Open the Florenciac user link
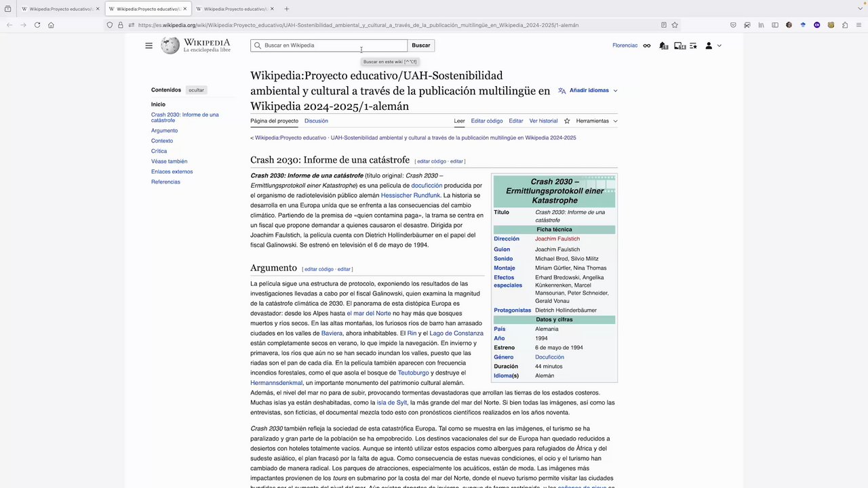Screen dimensions: 868x488 [x=625, y=45]
